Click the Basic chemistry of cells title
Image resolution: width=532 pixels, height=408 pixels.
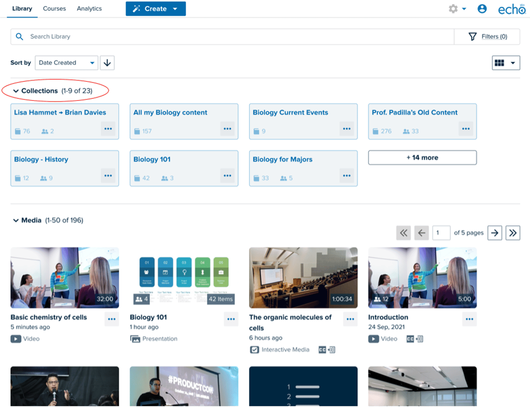(49, 317)
